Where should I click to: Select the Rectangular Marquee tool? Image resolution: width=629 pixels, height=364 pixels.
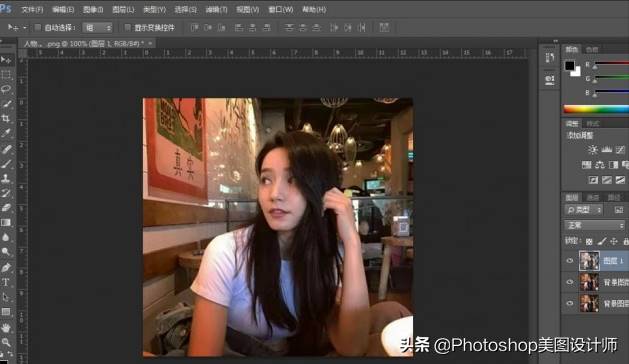click(x=6, y=75)
